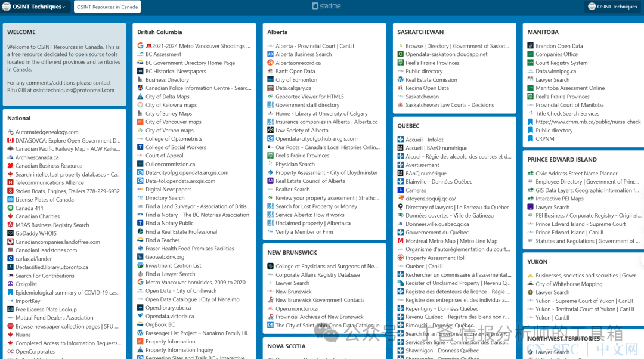Click the icon beside MRAS Business Registry Search
The image size is (644, 359).
coord(10,225)
